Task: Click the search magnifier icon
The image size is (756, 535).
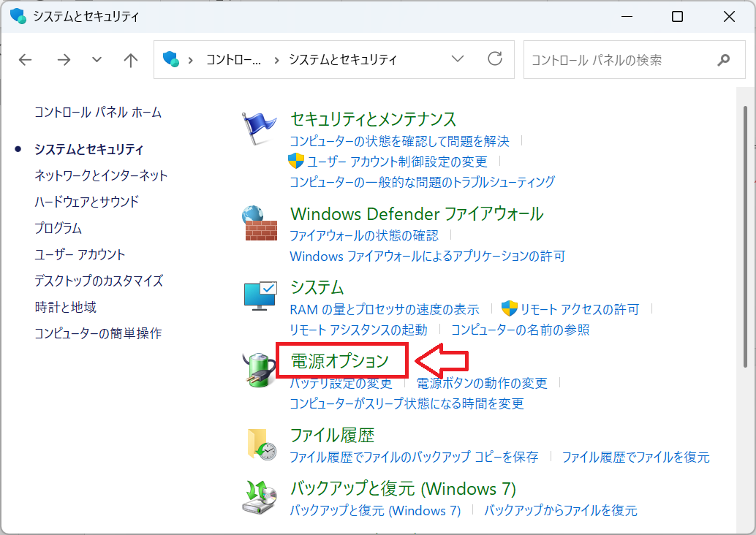Action: click(722, 59)
